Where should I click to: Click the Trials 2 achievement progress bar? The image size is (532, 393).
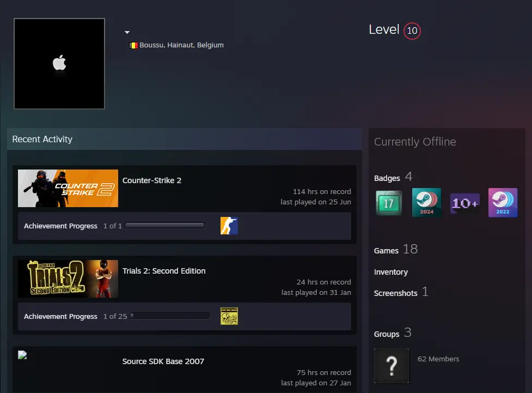(x=170, y=316)
